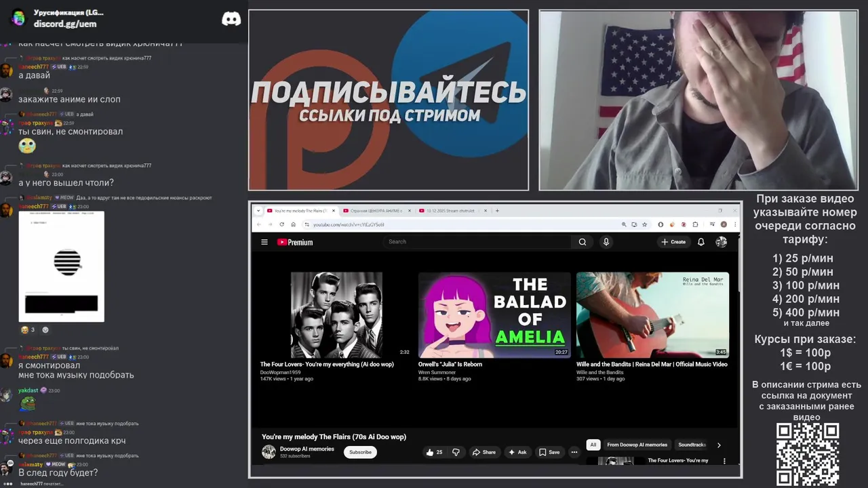Open The Four Lovers video thumbnail

point(336,315)
